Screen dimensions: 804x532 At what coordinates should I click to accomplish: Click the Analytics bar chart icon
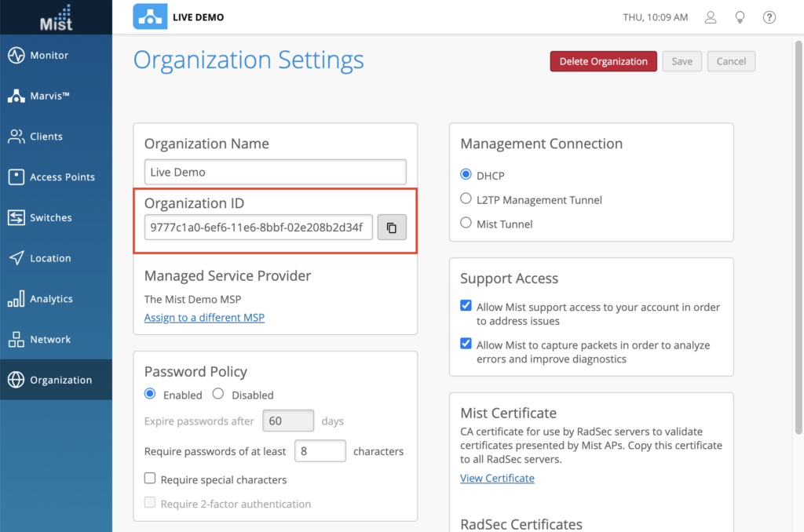tap(16, 299)
